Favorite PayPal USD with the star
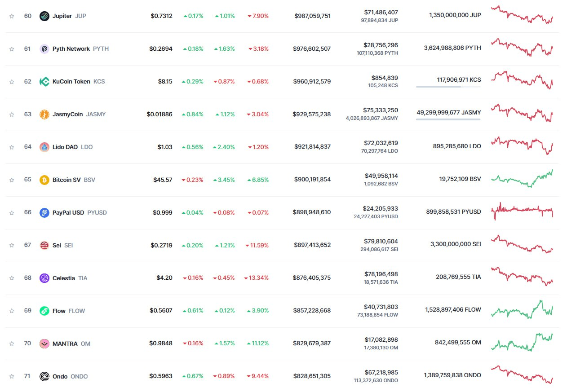The image size is (567, 392). [x=12, y=213]
